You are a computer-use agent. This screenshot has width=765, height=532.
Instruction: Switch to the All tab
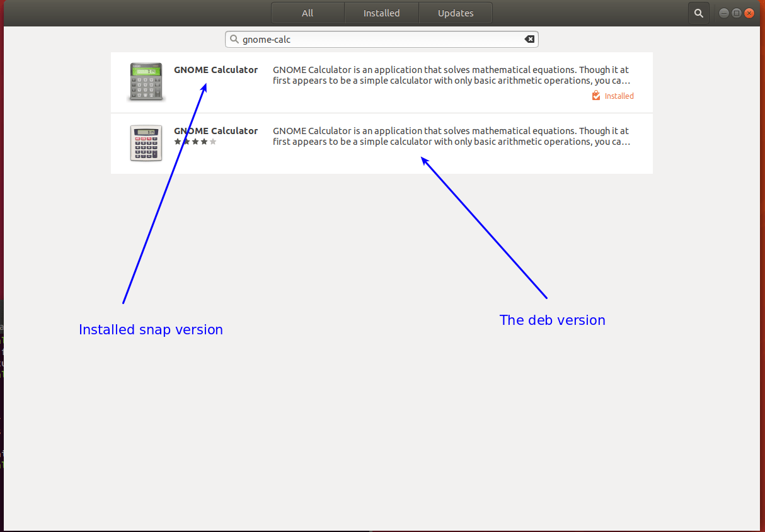[x=308, y=13]
